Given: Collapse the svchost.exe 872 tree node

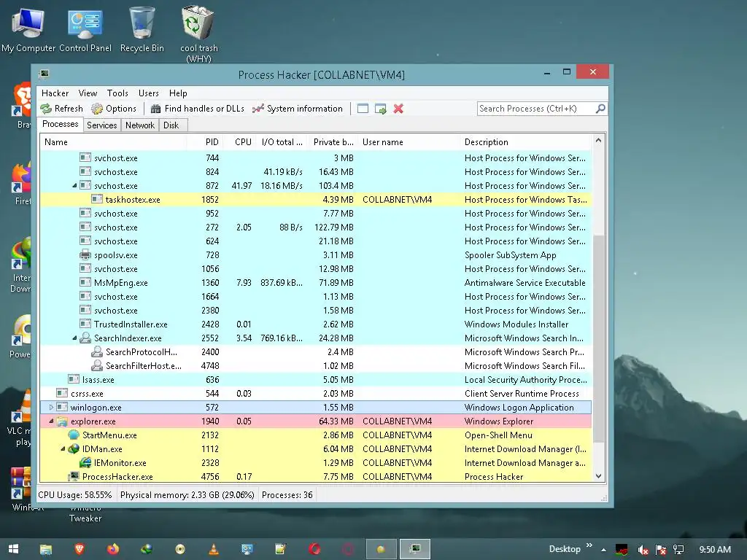Looking at the screenshot, I should (74, 186).
